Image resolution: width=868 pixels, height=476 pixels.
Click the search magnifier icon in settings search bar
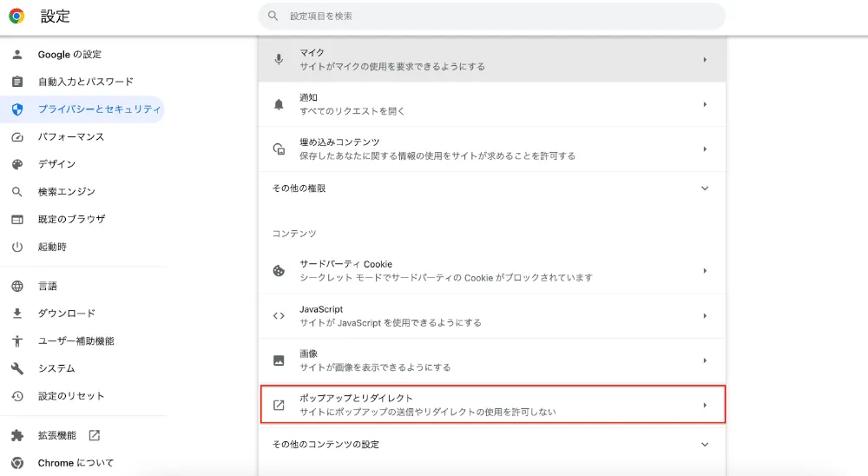click(273, 17)
